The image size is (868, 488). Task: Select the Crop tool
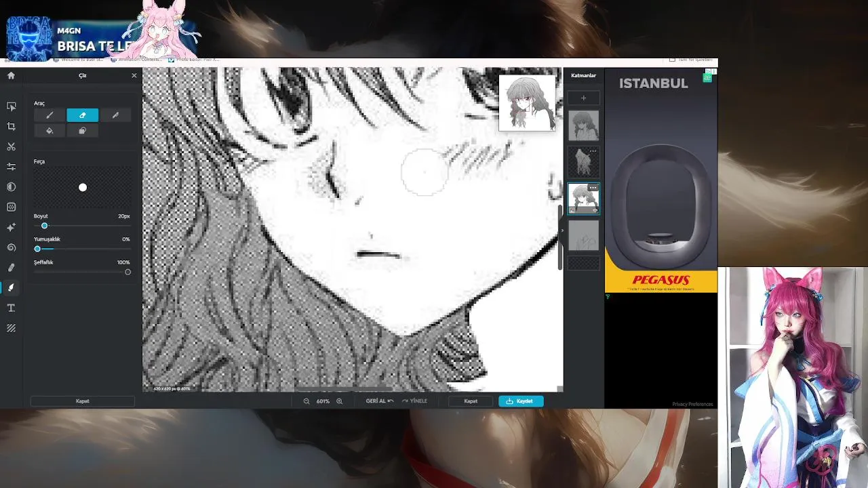pos(11,126)
